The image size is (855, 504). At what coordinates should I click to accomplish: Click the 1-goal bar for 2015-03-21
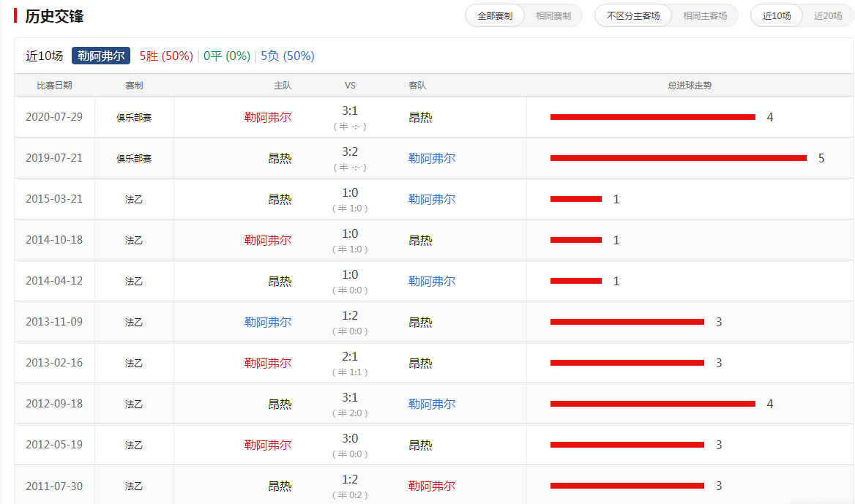(x=576, y=199)
